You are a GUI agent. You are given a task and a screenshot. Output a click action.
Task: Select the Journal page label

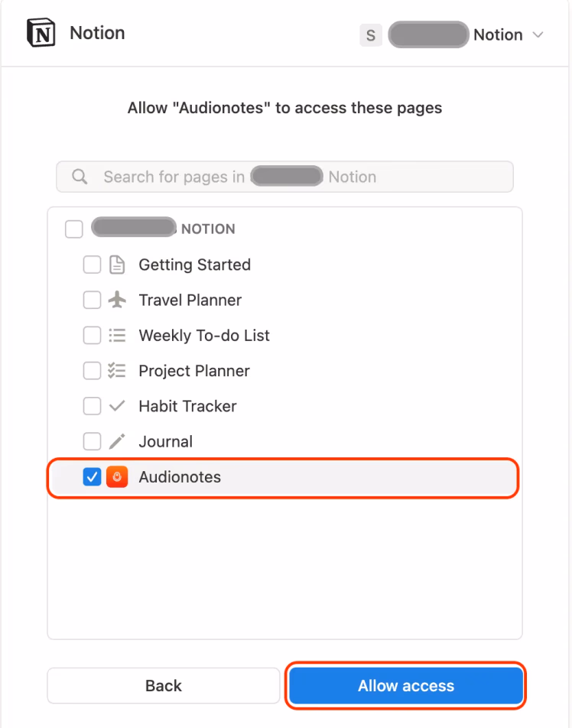pos(166,441)
